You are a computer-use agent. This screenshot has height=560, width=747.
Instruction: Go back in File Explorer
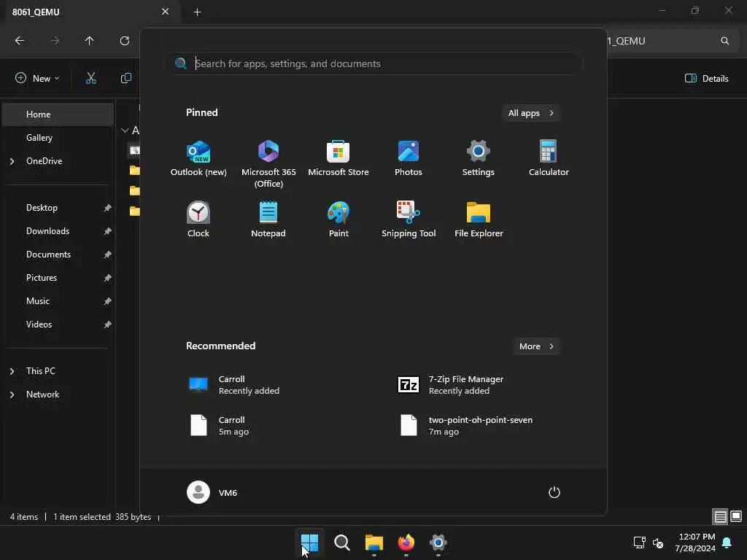(20, 41)
